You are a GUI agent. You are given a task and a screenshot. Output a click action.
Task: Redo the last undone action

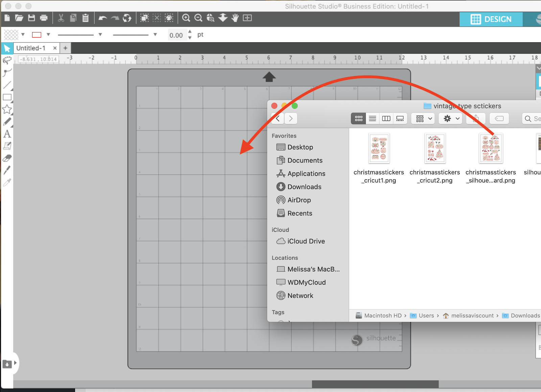(x=115, y=18)
